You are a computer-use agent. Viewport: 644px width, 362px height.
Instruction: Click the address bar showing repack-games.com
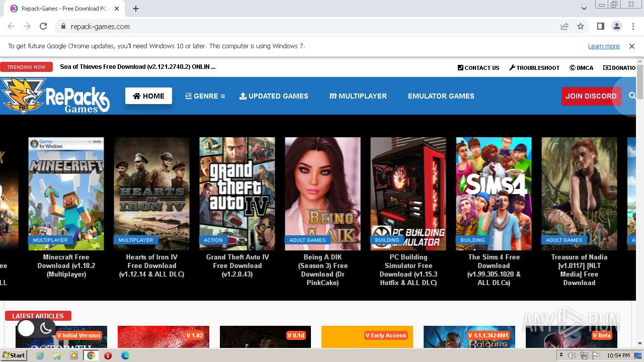307,27
